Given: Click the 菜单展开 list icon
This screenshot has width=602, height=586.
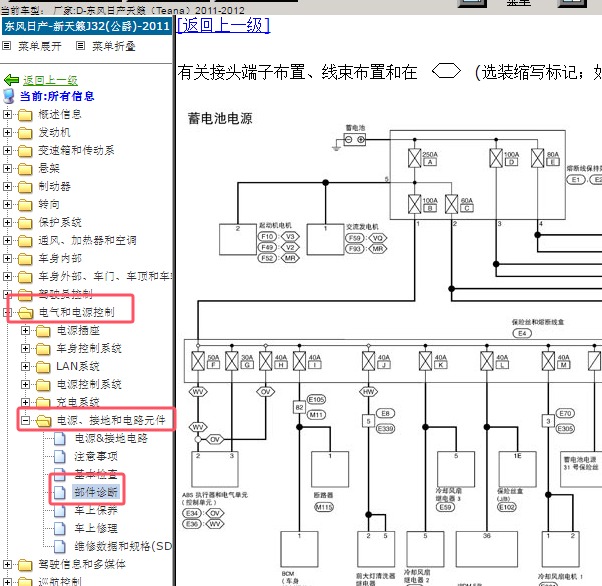Looking at the screenshot, I should (x=7, y=46).
